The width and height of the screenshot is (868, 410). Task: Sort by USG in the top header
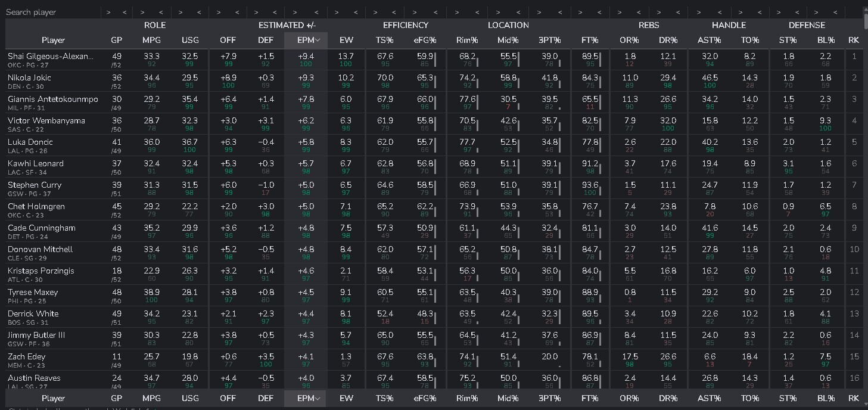coord(190,40)
